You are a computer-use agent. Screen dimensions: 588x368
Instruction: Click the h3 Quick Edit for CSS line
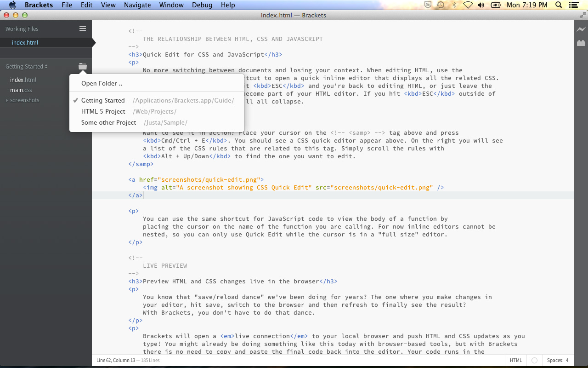click(205, 54)
